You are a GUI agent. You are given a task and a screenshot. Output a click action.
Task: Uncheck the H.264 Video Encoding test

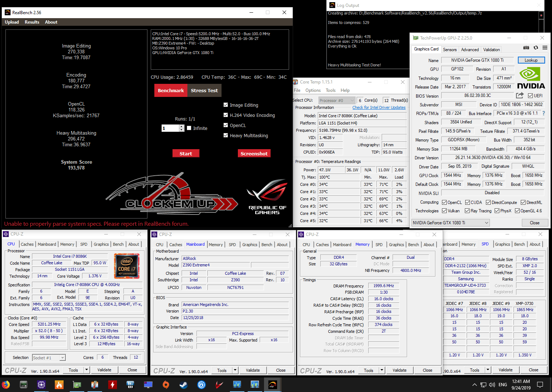(226, 115)
